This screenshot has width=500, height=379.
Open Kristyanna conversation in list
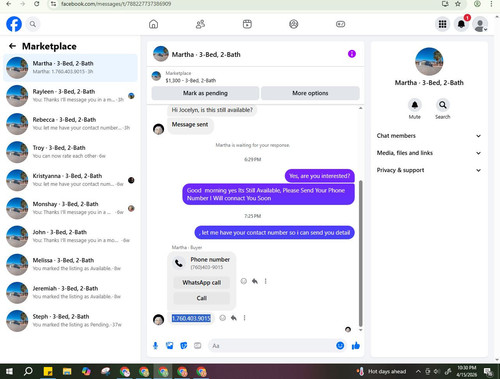coord(70,180)
